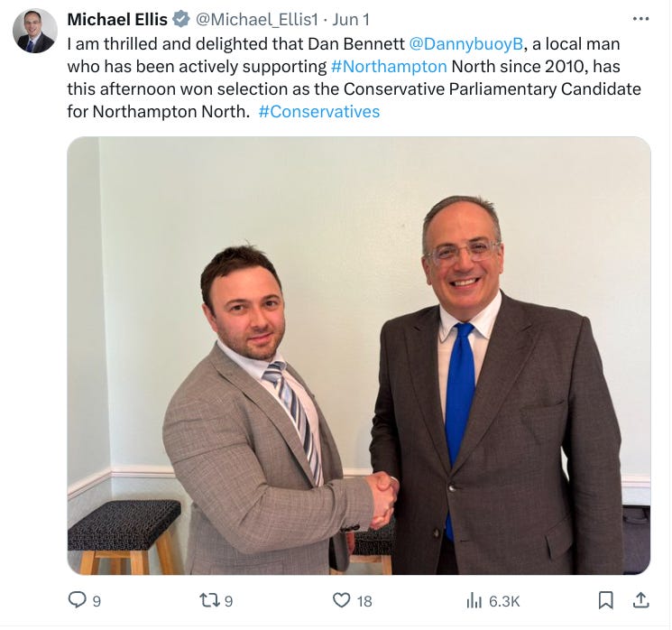Open the share upload arrow icon

click(x=640, y=600)
